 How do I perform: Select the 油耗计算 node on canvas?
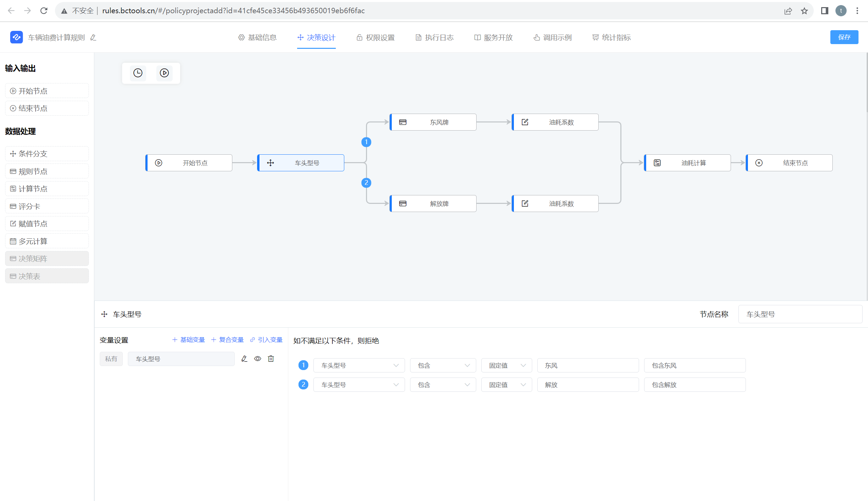[687, 163]
